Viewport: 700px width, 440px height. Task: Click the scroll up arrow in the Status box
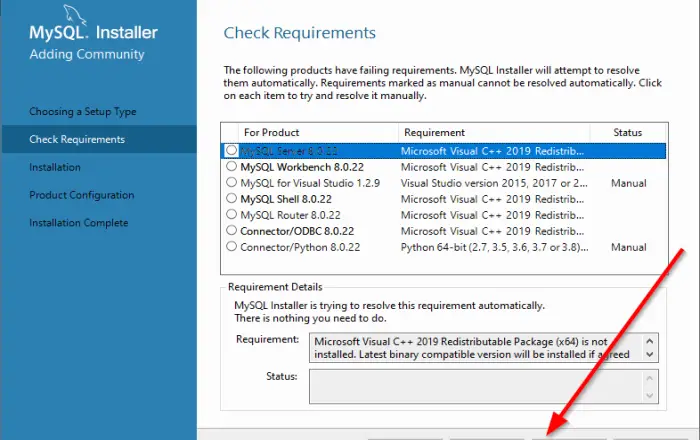(650, 378)
